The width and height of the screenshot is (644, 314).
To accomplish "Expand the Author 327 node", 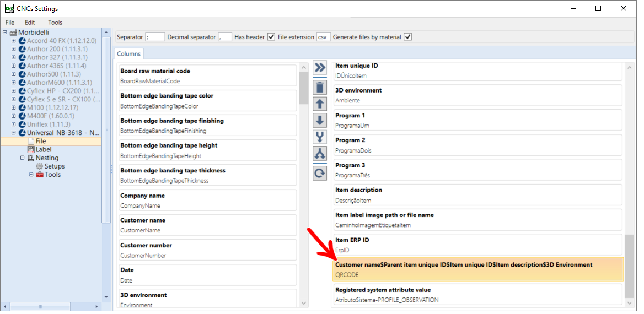I will (x=14, y=57).
